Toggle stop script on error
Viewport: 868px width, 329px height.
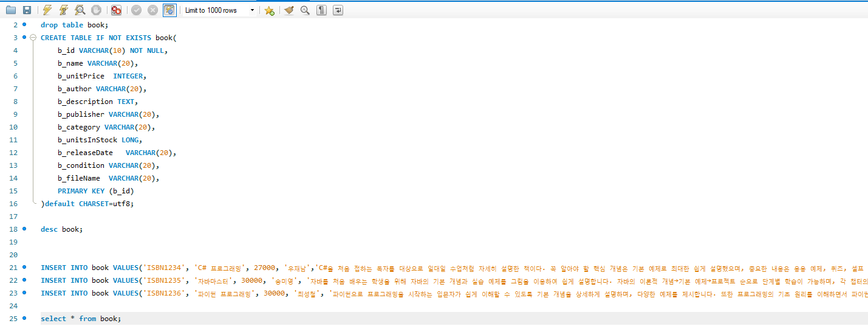tap(116, 10)
